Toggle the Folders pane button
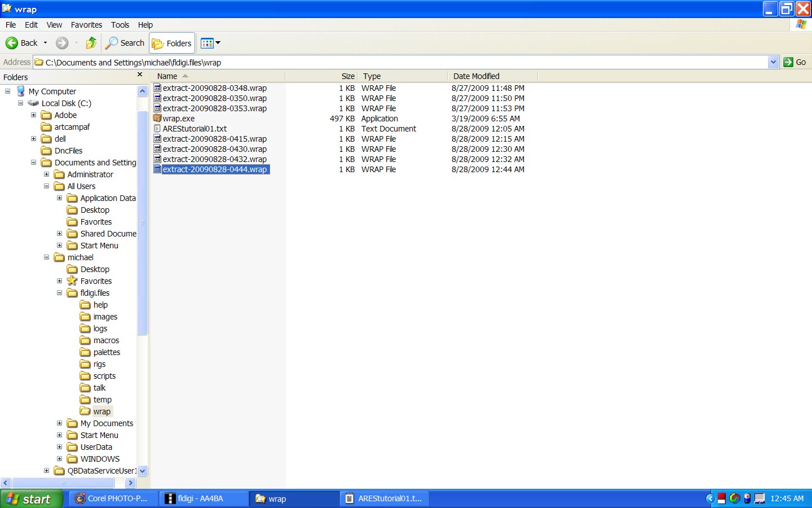 coord(172,43)
